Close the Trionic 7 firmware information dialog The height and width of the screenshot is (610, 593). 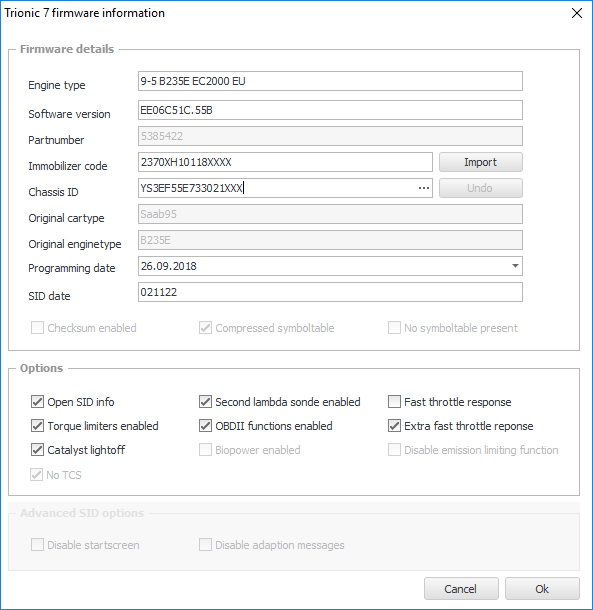click(x=577, y=13)
